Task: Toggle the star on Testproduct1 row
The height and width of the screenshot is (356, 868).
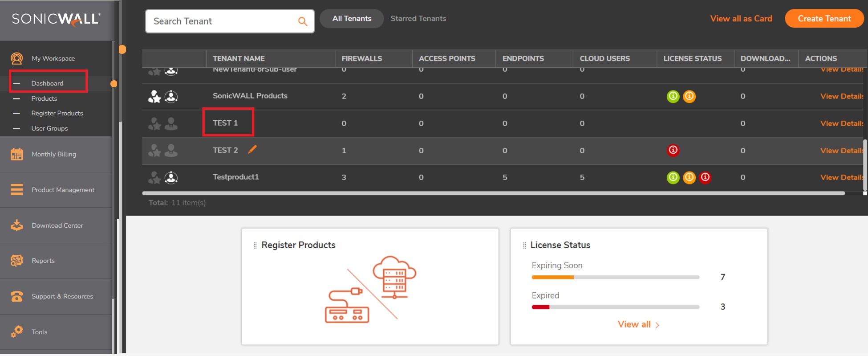Action: tap(154, 178)
